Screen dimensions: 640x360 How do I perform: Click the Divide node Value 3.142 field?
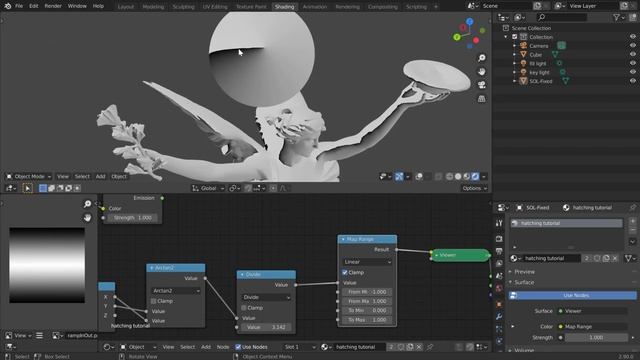point(266,327)
